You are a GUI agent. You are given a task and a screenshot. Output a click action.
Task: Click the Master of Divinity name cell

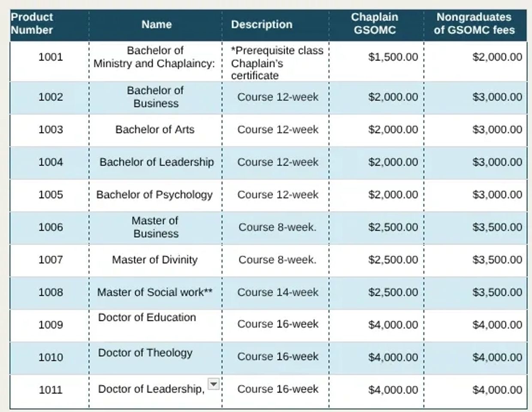pyautogui.click(x=154, y=260)
